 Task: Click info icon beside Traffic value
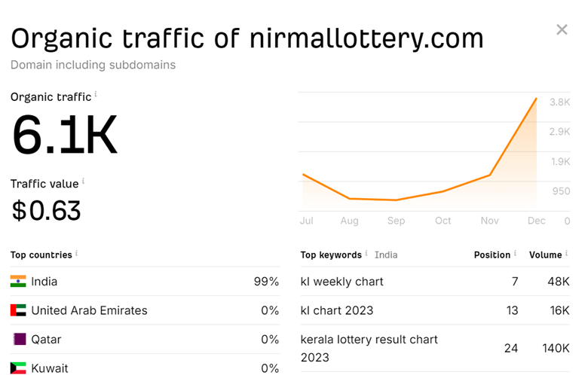(83, 181)
